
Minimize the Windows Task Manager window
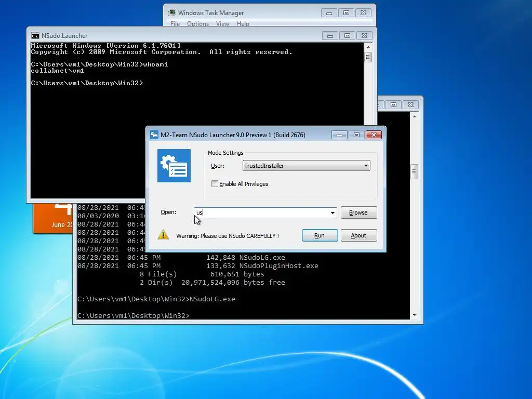(329, 13)
